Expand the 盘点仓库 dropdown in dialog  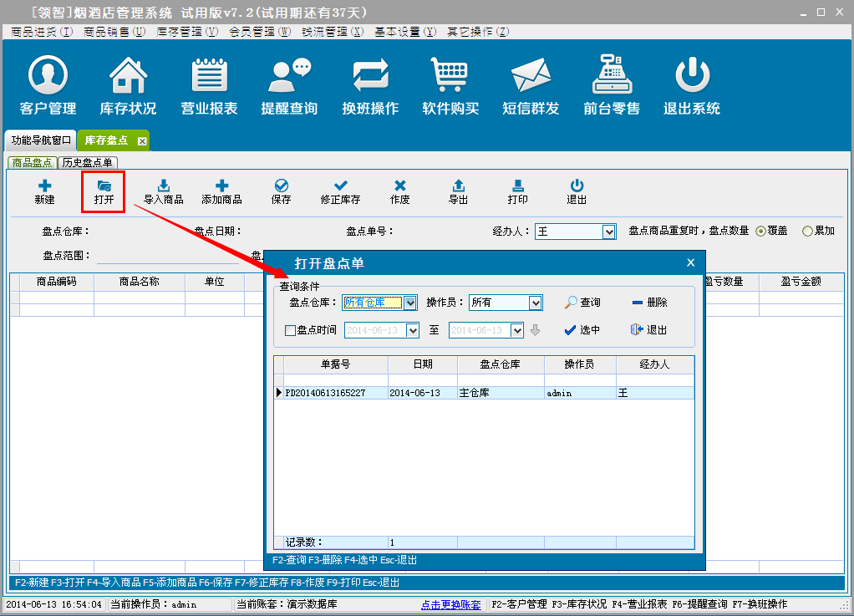point(410,303)
